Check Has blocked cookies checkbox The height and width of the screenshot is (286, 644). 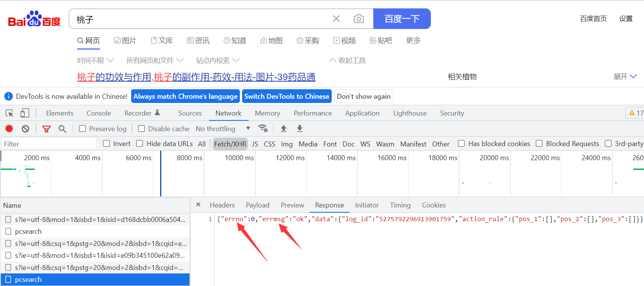click(x=461, y=143)
